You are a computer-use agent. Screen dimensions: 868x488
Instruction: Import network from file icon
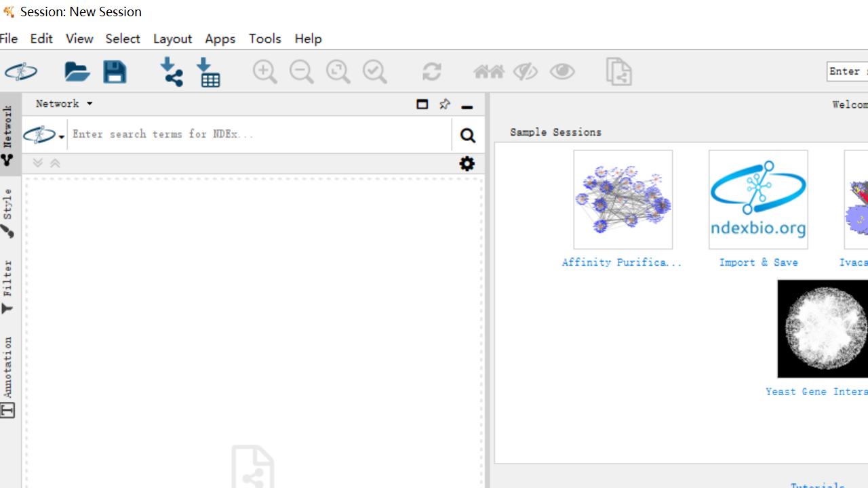171,72
